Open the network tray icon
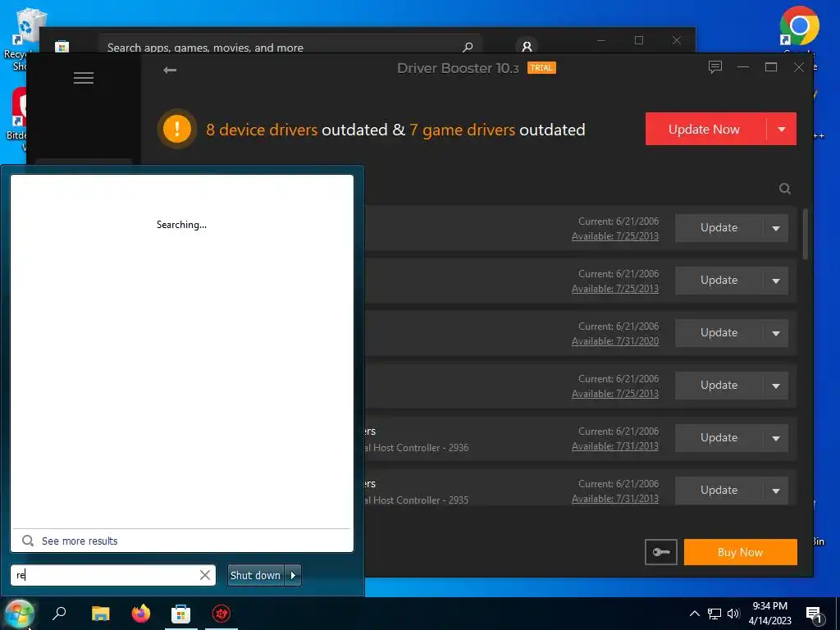The width and height of the screenshot is (840, 630). (x=714, y=614)
